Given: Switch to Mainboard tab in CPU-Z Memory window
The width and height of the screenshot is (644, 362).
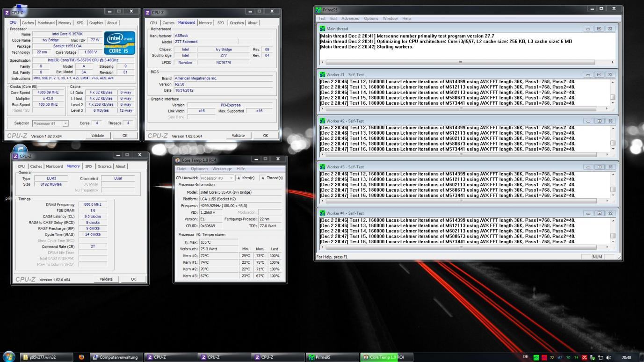Looking at the screenshot, I should point(54,166).
